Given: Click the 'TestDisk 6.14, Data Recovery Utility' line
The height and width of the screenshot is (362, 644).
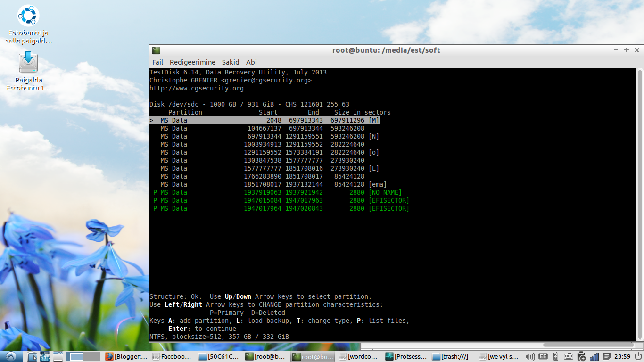Looking at the screenshot, I should [238, 73].
